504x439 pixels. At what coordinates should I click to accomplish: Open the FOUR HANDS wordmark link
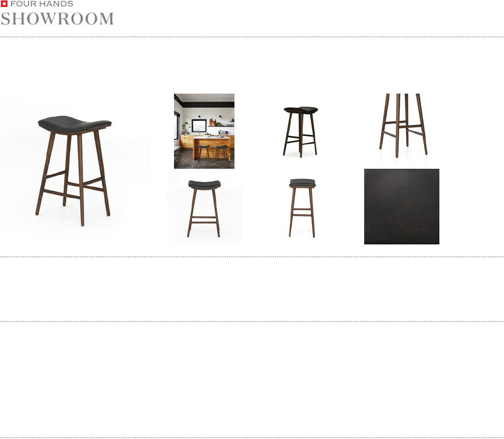tap(42, 4)
